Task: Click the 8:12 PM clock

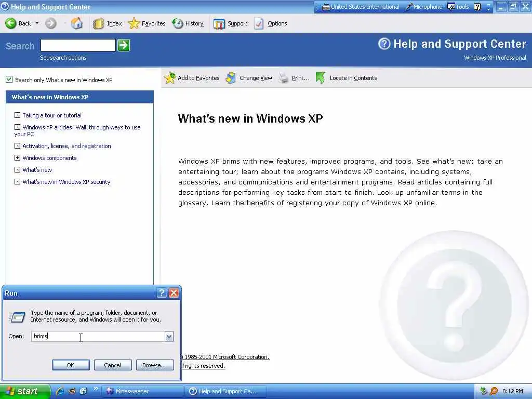Action: pyautogui.click(x=513, y=391)
